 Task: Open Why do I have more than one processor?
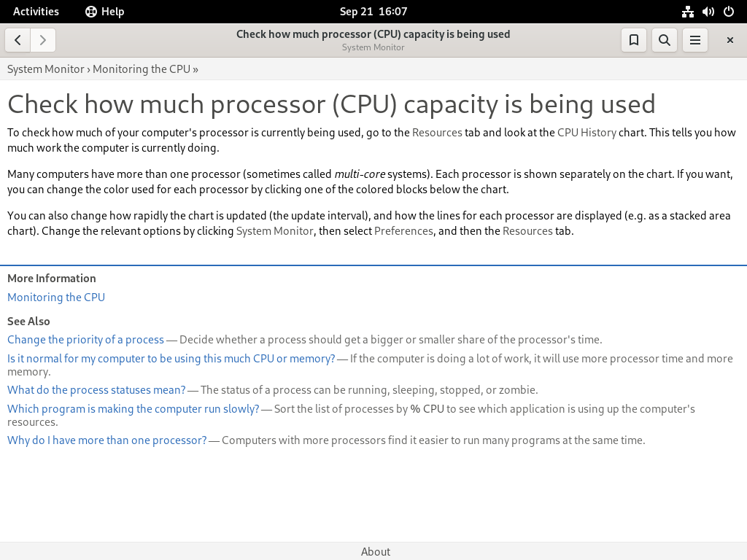pyautogui.click(x=107, y=440)
